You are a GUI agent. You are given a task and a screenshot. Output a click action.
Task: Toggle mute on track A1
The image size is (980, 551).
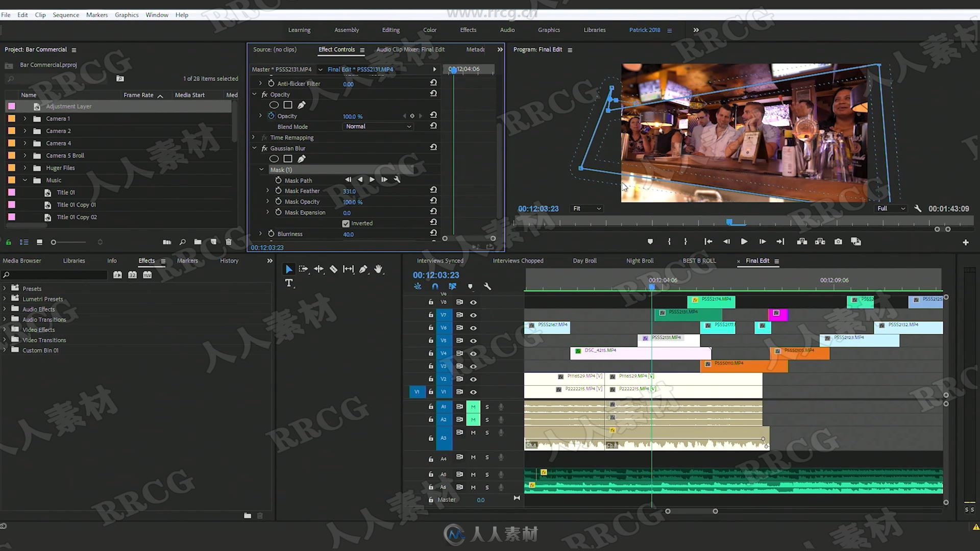point(473,407)
